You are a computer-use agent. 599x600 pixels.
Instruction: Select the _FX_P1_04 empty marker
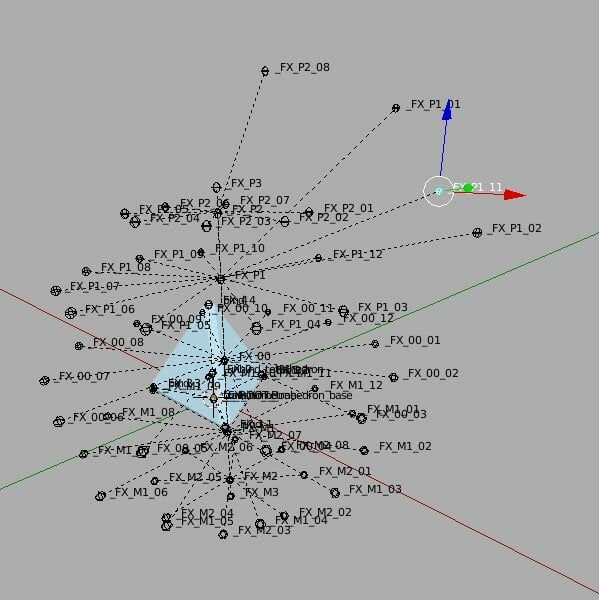pyautogui.click(x=256, y=328)
